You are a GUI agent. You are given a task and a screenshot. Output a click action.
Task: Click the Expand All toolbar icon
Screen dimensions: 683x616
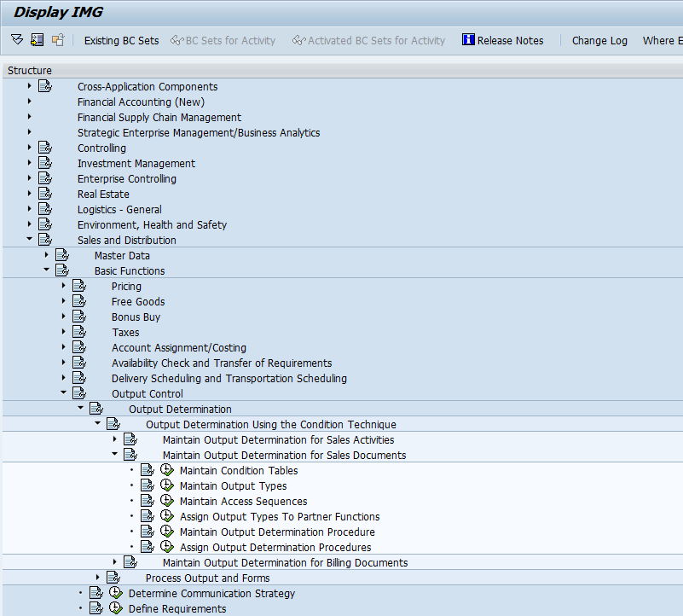17,39
